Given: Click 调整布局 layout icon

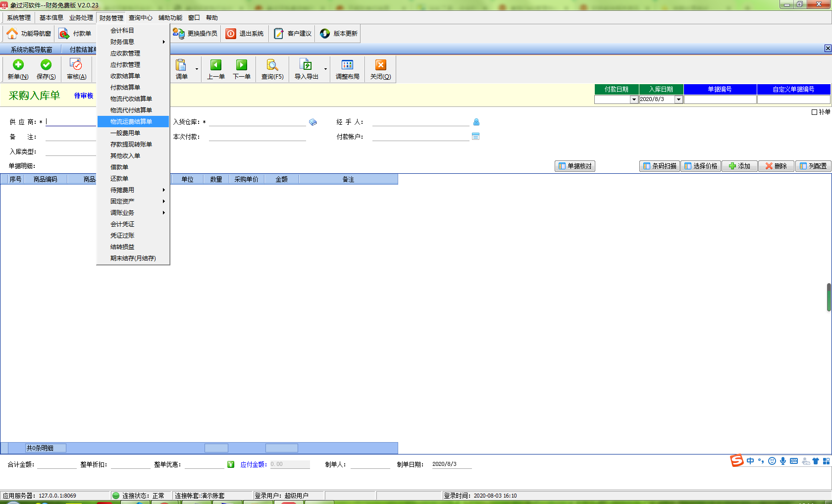Looking at the screenshot, I should click(348, 65).
